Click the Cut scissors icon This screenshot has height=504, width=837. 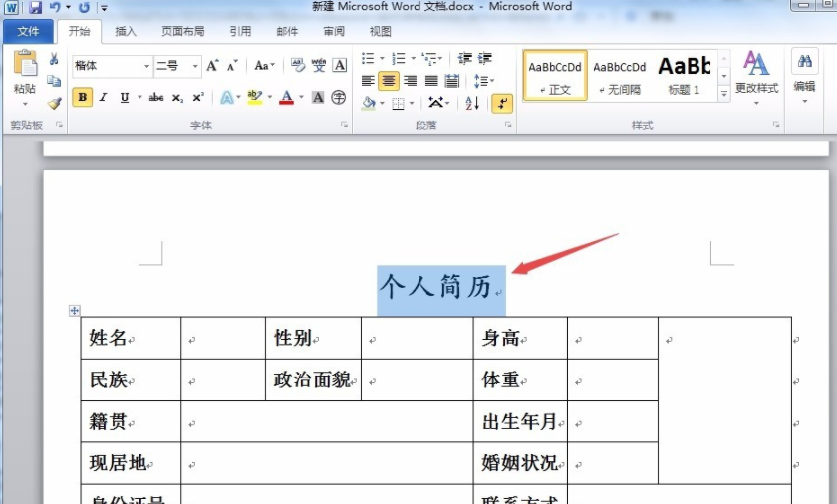click(x=54, y=60)
